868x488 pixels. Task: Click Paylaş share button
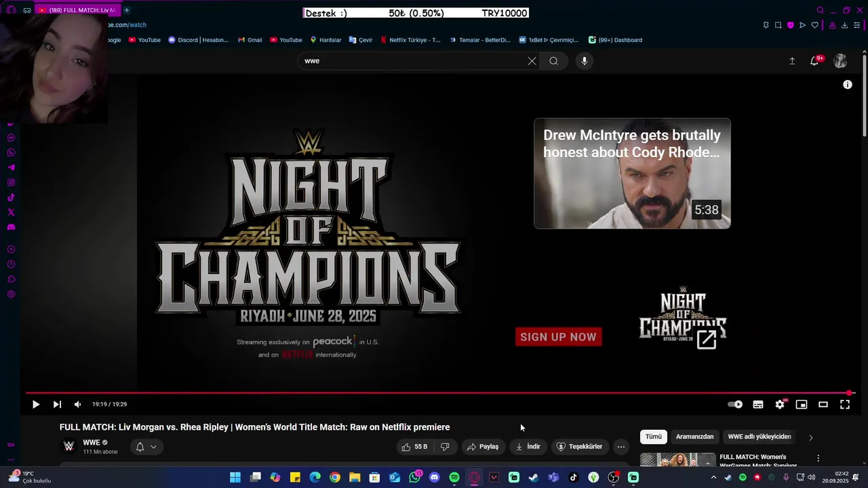click(483, 447)
